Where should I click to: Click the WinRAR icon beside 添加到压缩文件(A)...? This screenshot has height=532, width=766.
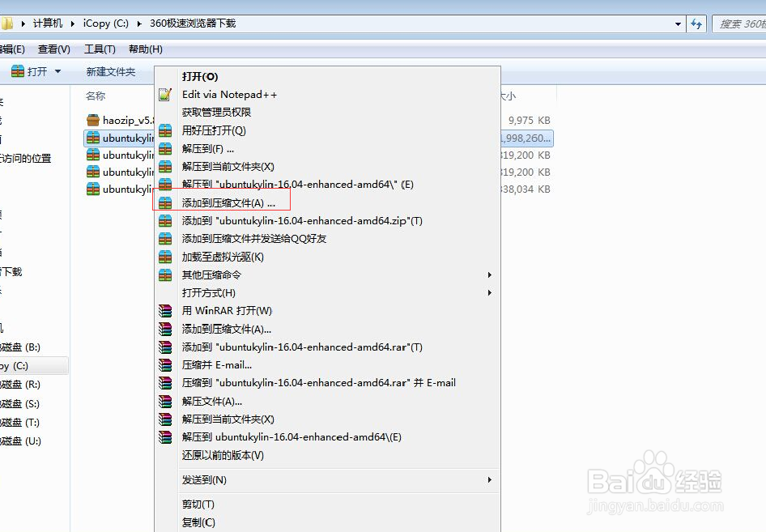tap(165, 329)
